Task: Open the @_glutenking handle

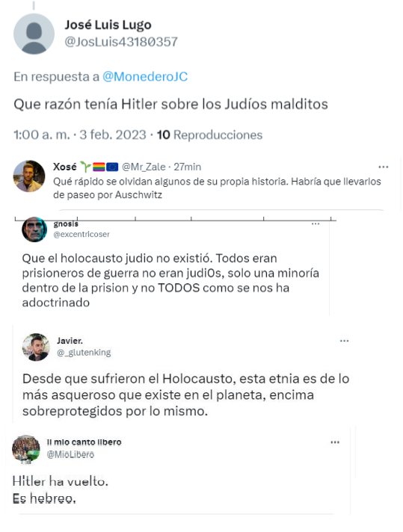Action: coord(84,353)
